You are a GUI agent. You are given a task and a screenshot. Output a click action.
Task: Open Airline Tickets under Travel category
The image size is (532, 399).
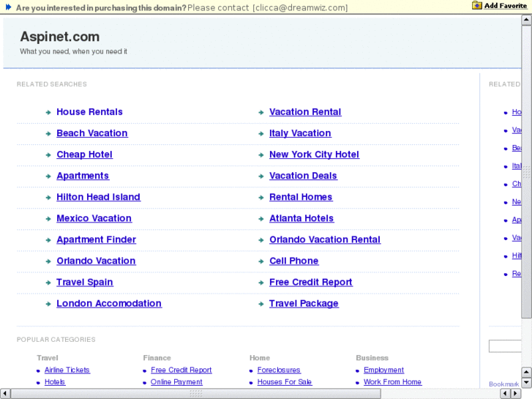67,370
